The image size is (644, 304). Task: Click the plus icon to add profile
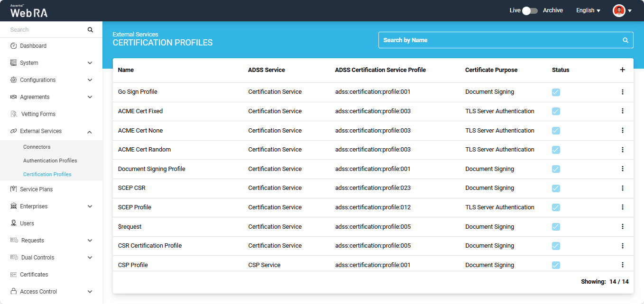pyautogui.click(x=622, y=70)
